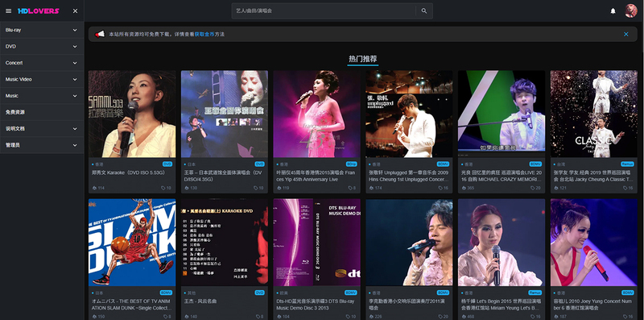Click the tag icon on 郑秀文 card

(163, 188)
